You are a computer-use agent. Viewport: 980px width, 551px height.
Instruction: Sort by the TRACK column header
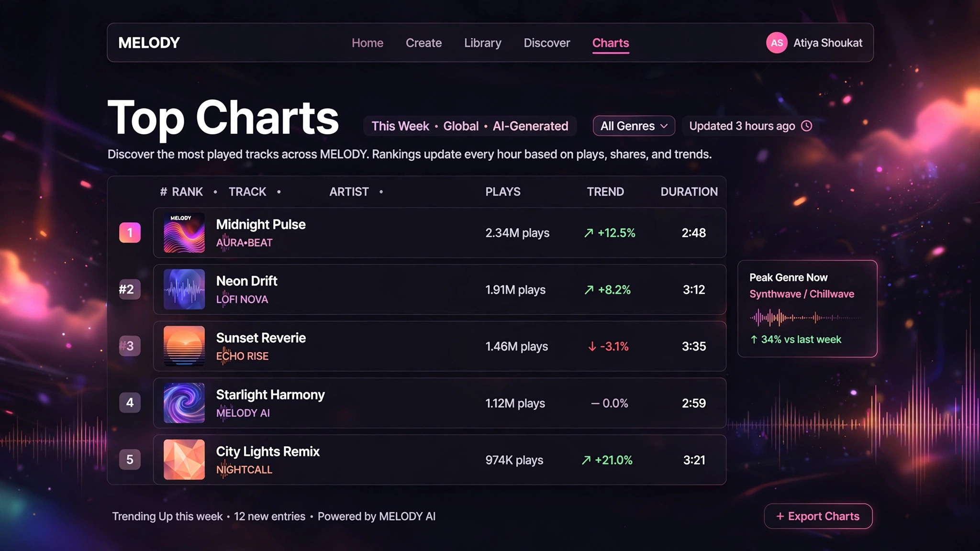247,192
